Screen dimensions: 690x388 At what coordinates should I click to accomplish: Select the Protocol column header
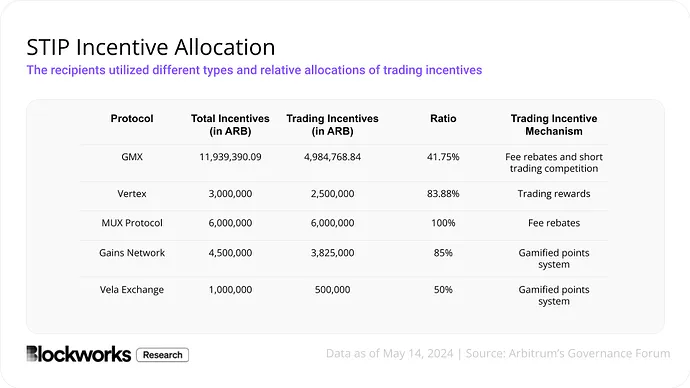(x=132, y=118)
